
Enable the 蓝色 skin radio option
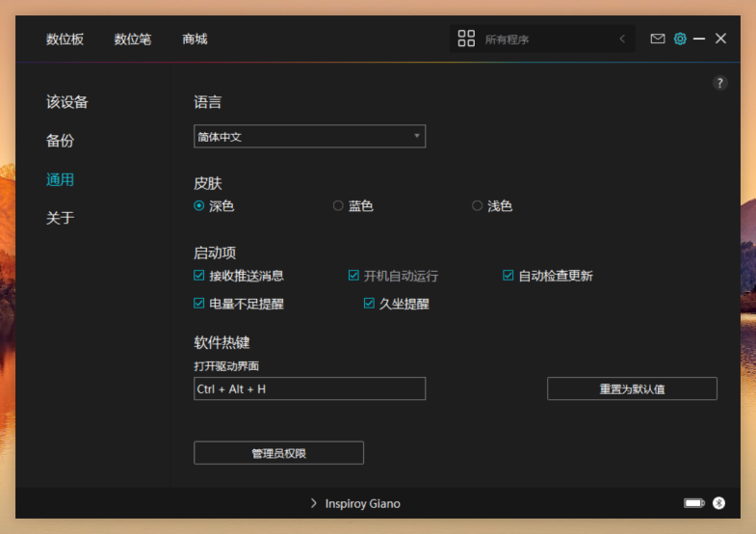coord(338,205)
